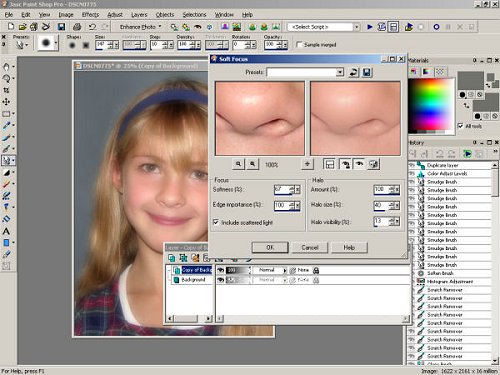Increase Softness value with stepper
This screenshot has height=375, width=500.
[292, 188]
